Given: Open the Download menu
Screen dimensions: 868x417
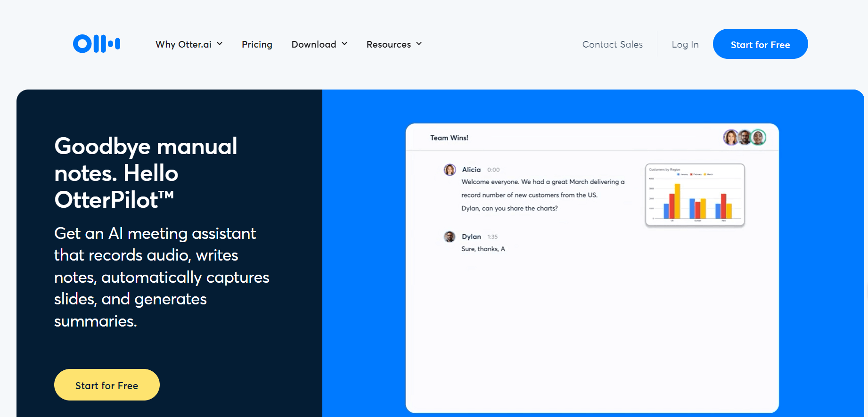Looking at the screenshot, I should (x=313, y=44).
